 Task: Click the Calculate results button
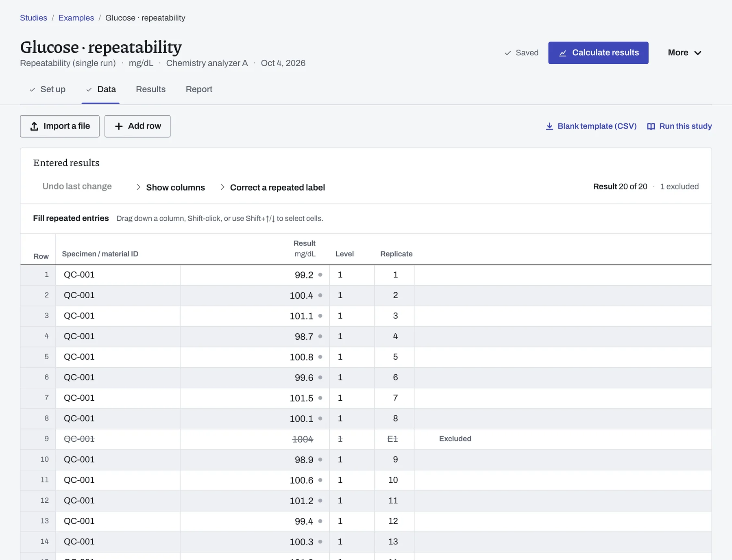tap(598, 53)
